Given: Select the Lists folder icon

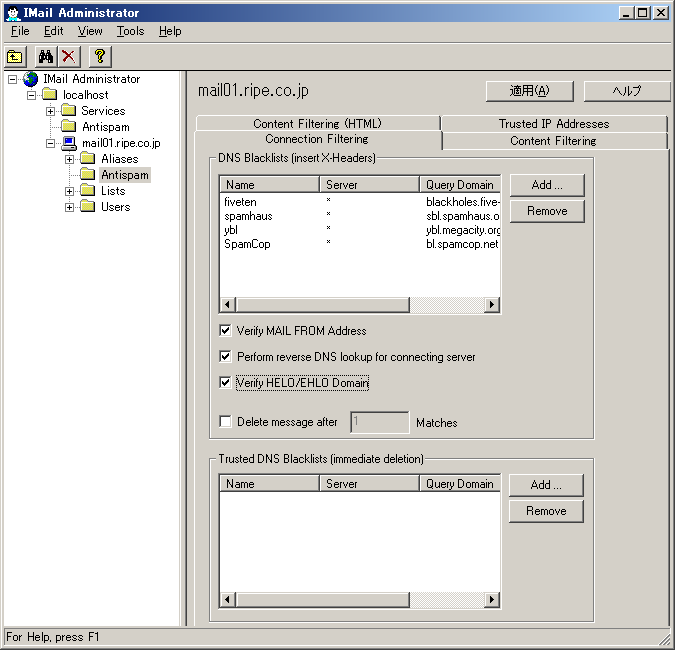Looking at the screenshot, I should (x=88, y=190).
